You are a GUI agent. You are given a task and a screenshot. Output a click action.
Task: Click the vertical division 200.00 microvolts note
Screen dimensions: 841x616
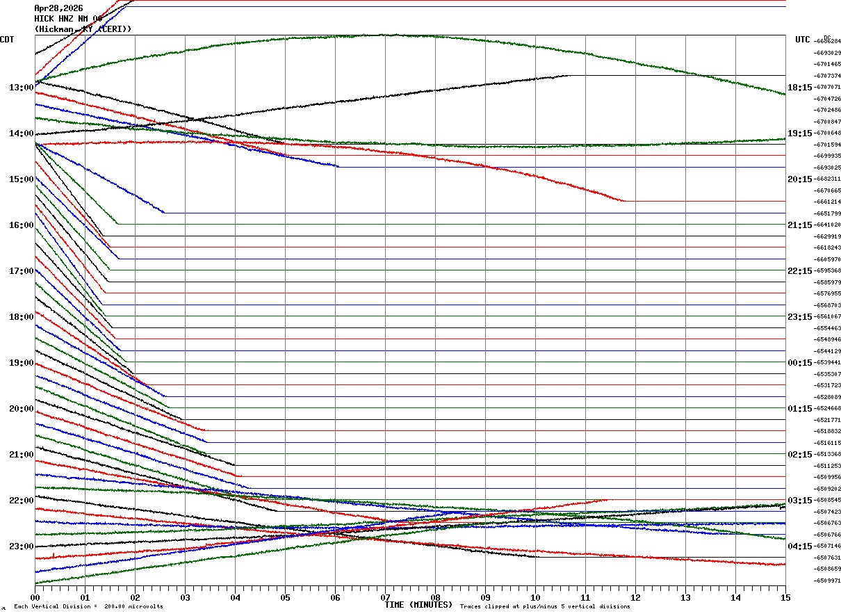pyautogui.click(x=88, y=607)
